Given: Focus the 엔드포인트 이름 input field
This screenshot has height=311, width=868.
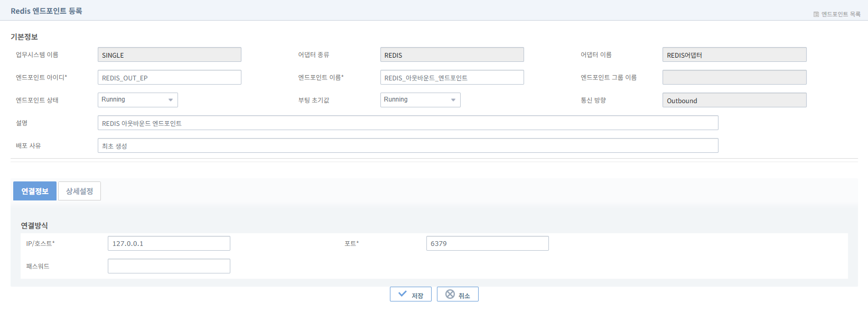Looking at the screenshot, I should [x=452, y=77].
